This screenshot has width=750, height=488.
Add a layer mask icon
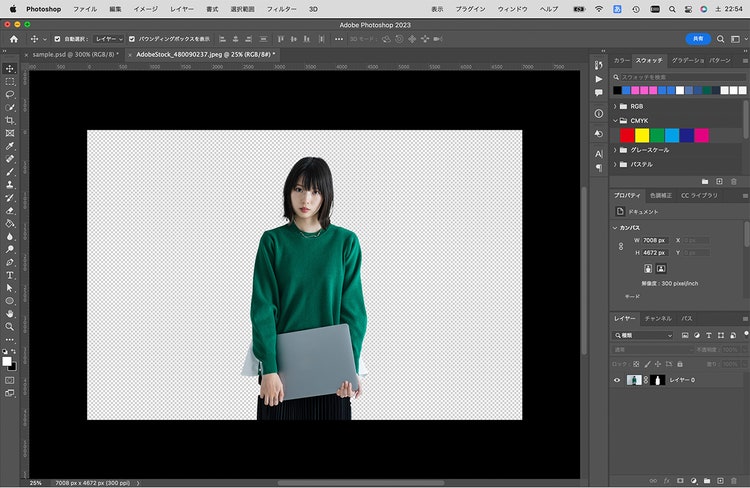[x=680, y=481]
